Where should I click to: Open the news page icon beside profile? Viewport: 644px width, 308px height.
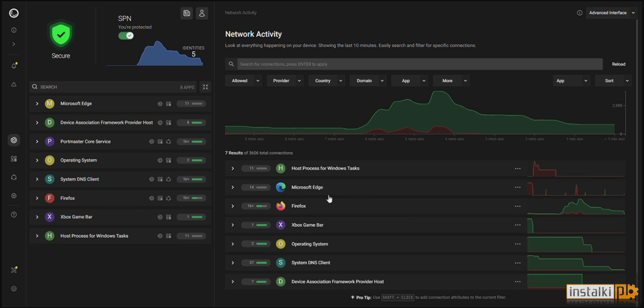point(186,13)
